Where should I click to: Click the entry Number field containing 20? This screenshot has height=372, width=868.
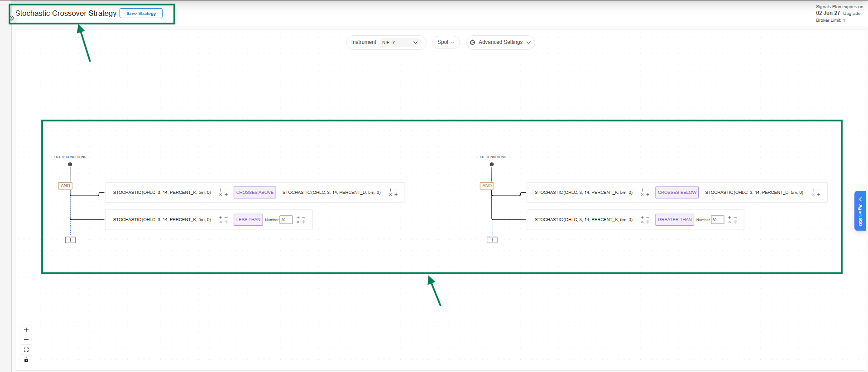pyautogui.click(x=286, y=220)
